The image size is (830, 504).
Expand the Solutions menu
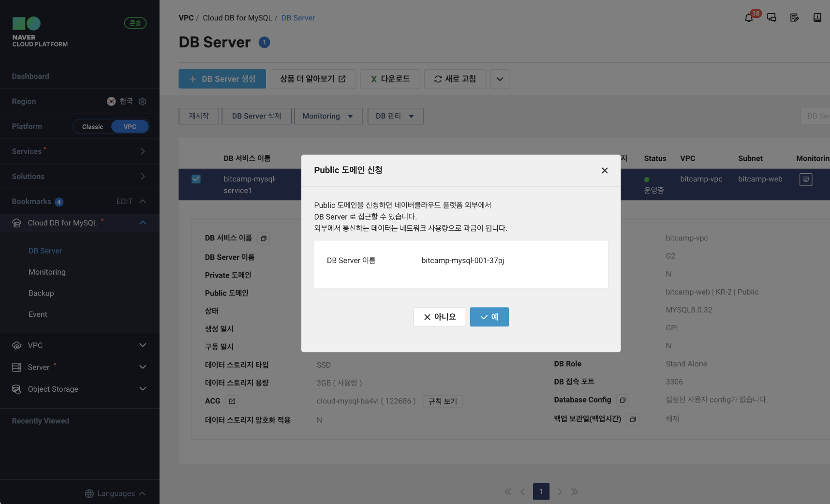coord(143,177)
